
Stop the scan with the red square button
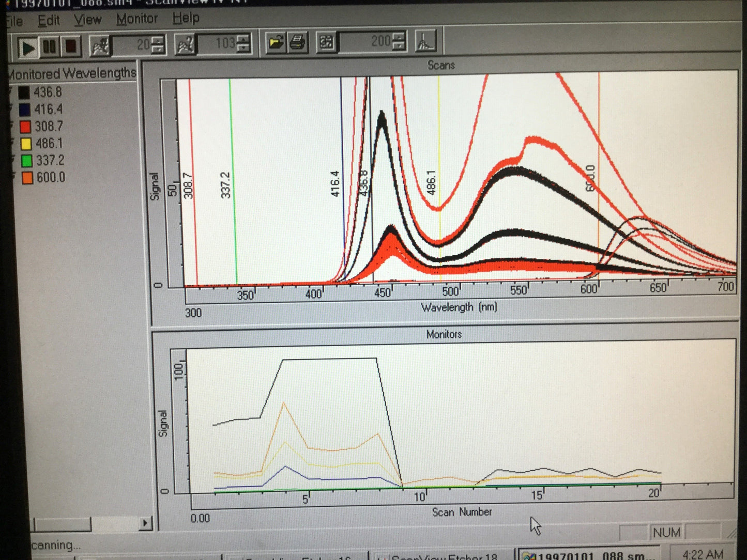click(71, 46)
